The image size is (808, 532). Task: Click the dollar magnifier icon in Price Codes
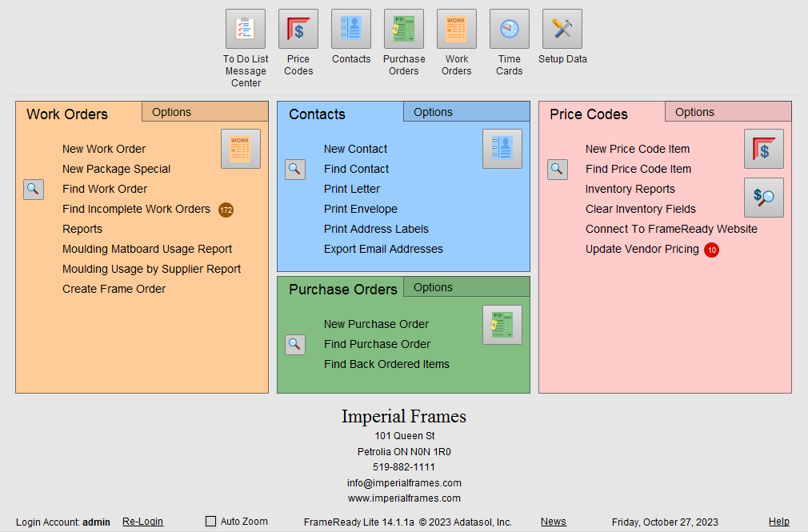[x=764, y=198]
